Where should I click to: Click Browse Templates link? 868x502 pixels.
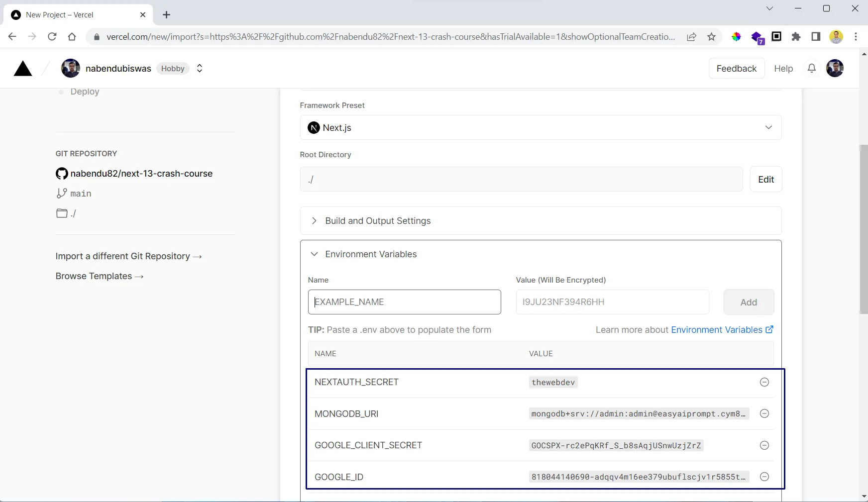[100, 276]
